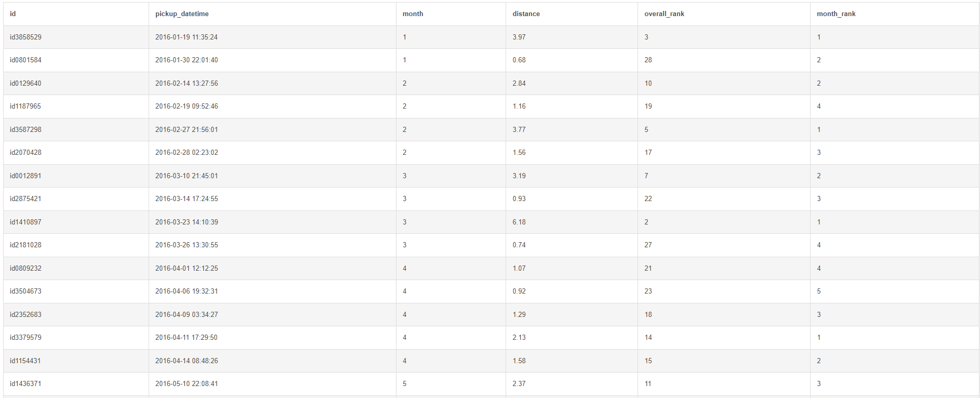Click pickup time 2016-02-14 13:27:56

pyautogui.click(x=187, y=84)
